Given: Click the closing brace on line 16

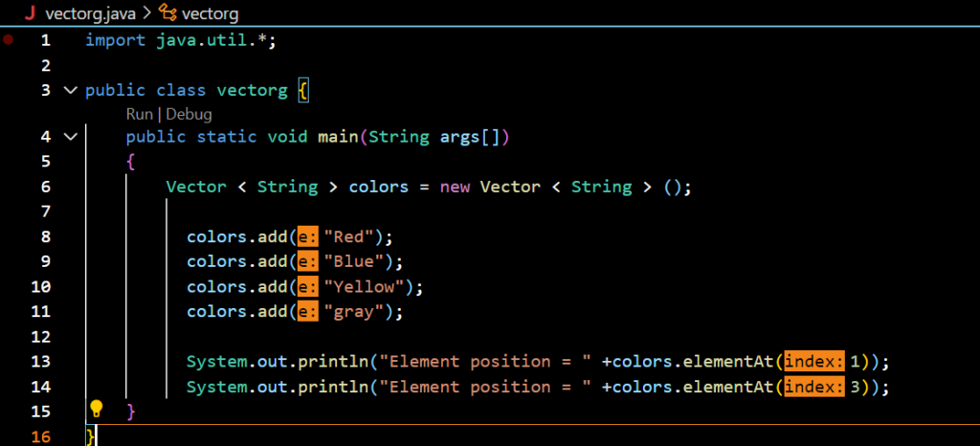Looking at the screenshot, I should (x=91, y=436).
